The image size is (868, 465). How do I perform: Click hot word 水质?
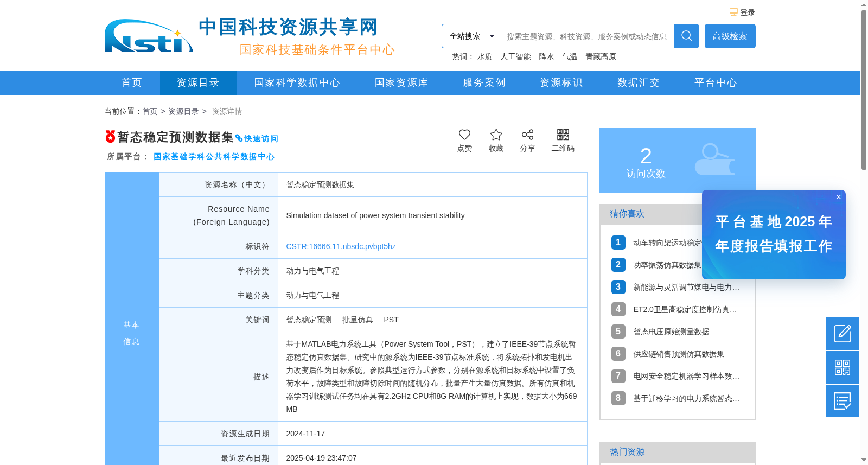click(x=484, y=57)
